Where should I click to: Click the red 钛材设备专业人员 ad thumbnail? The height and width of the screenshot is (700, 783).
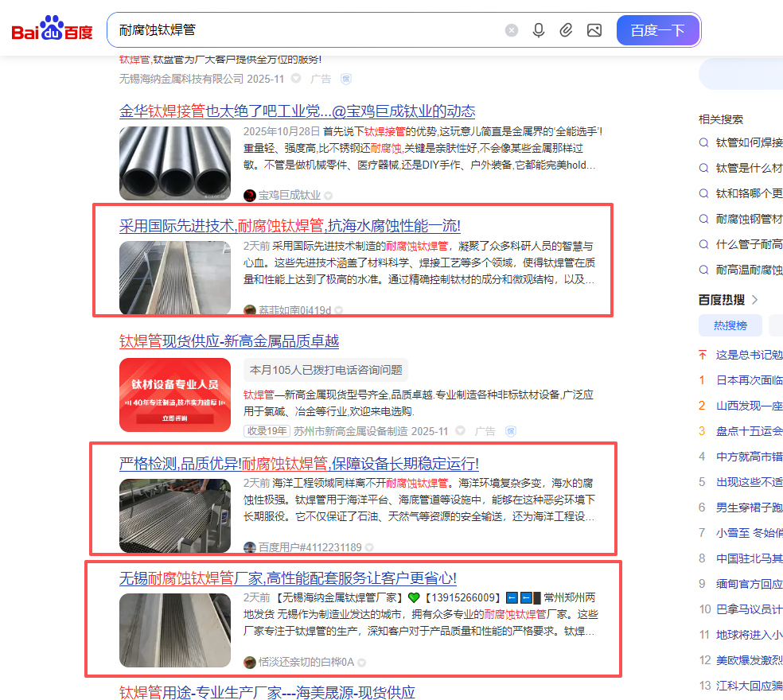(175, 396)
